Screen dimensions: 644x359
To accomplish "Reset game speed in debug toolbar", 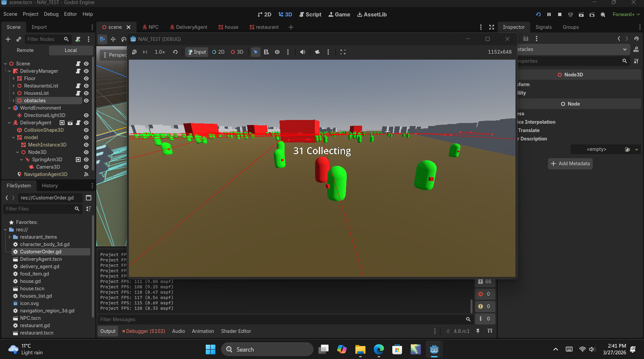I will click(175, 52).
